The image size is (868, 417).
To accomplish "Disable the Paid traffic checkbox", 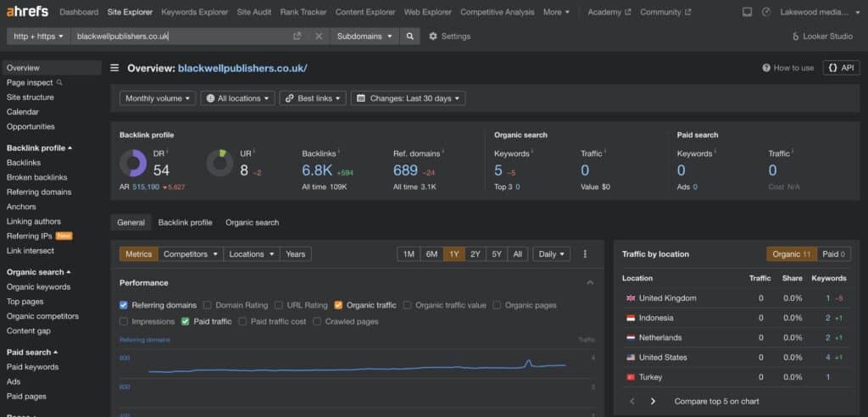I will (186, 321).
